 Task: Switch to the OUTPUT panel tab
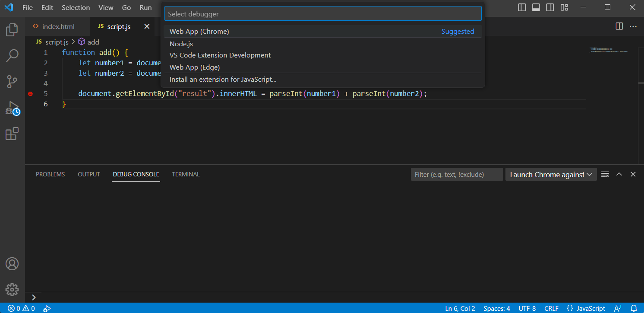pos(89,174)
